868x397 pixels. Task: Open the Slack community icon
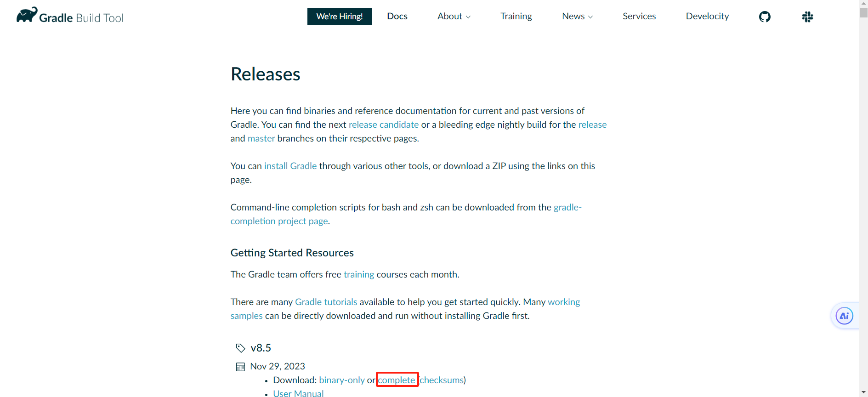coord(807,17)
